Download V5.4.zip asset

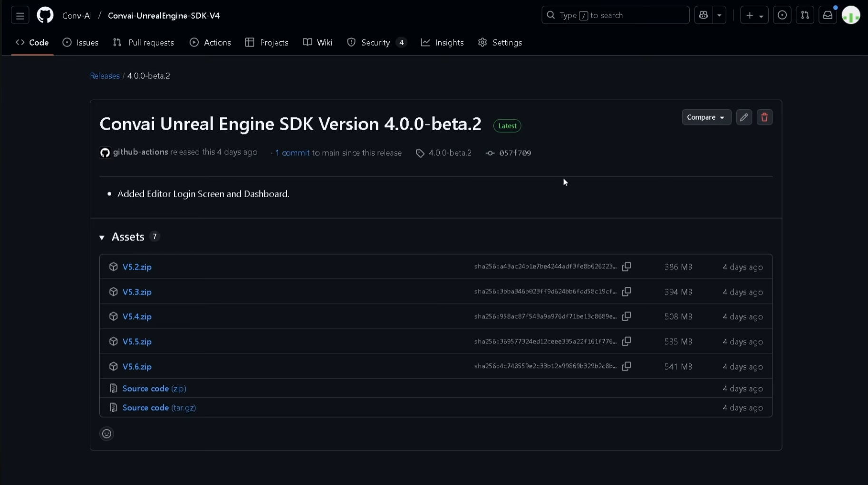click(x=137, y=317)
